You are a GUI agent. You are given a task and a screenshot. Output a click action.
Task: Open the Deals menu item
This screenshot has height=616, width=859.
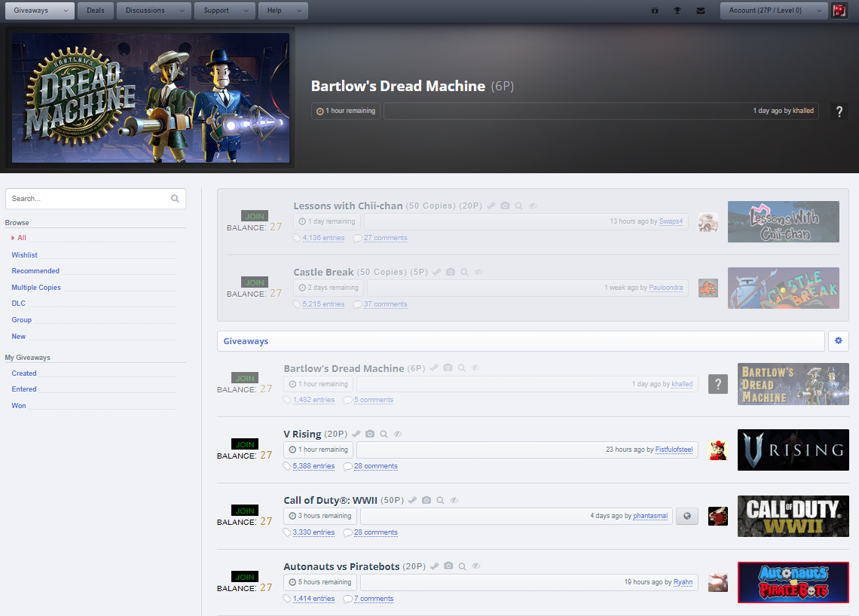pos(96,11)
